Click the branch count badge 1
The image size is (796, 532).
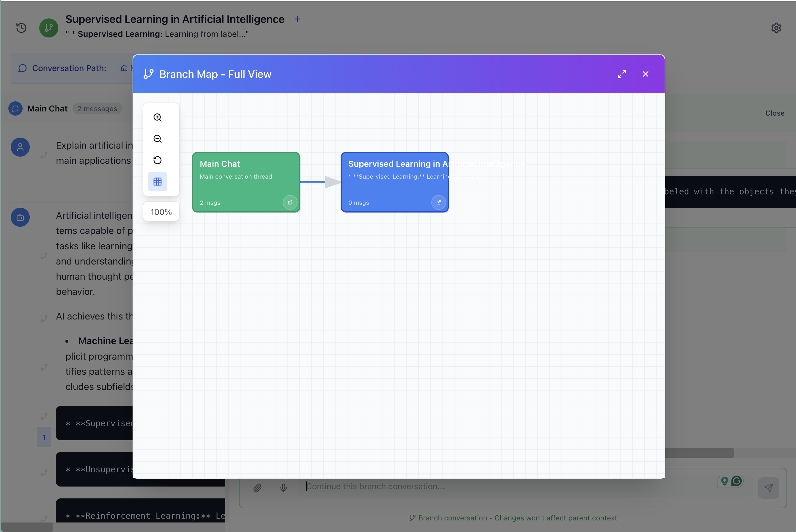pos(44,437)
